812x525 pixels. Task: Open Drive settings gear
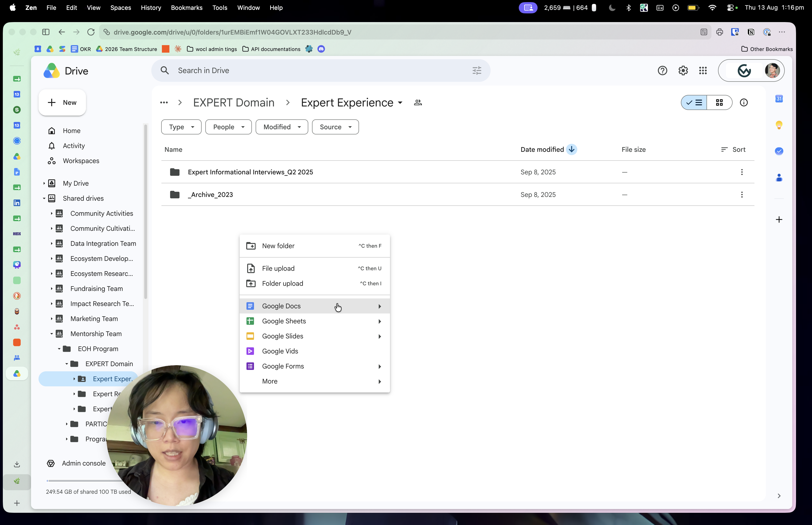point(683,71)
